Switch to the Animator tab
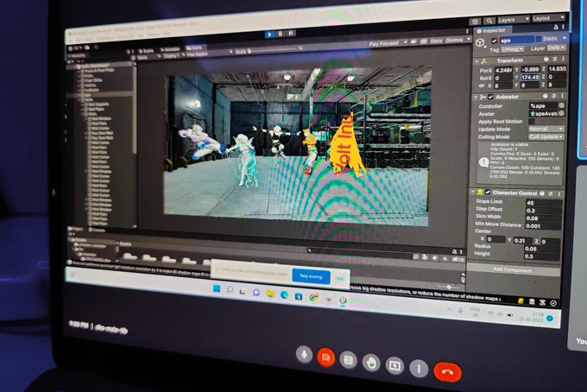587x392 pixels. [170, 49]
